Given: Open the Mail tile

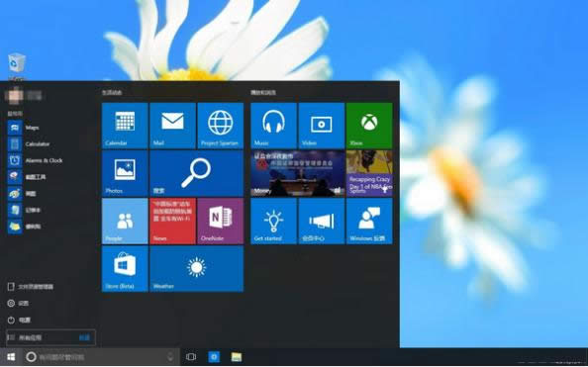Looking at the screenshot, I should coord(172,126).
